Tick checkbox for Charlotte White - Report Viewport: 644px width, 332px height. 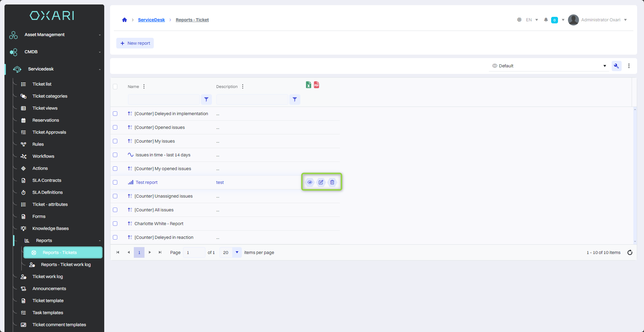coord(115,224)
